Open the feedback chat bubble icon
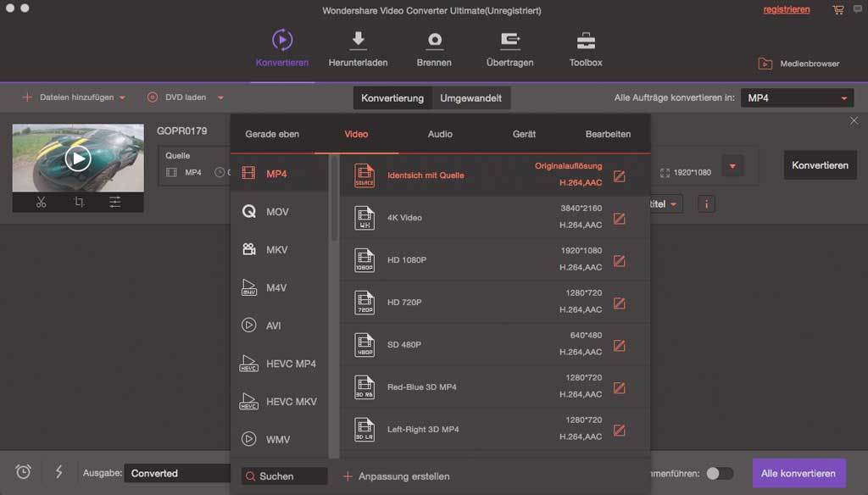868x495 pixels. tap(858, 9)
